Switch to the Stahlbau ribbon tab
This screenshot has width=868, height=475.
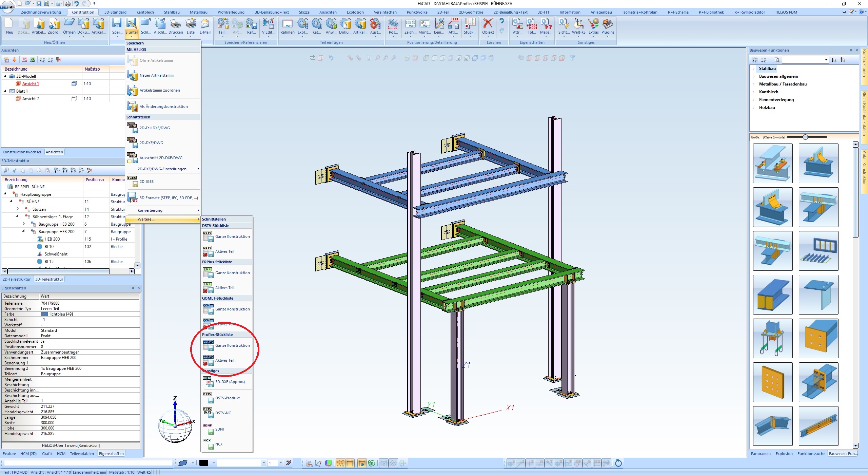[x=172, y=12]
